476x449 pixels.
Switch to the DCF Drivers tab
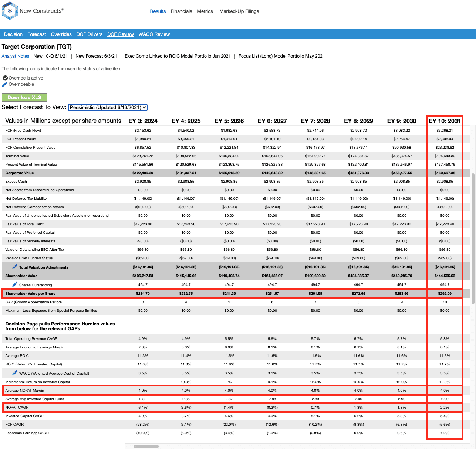pyautogui.click(x=90, y=34)
